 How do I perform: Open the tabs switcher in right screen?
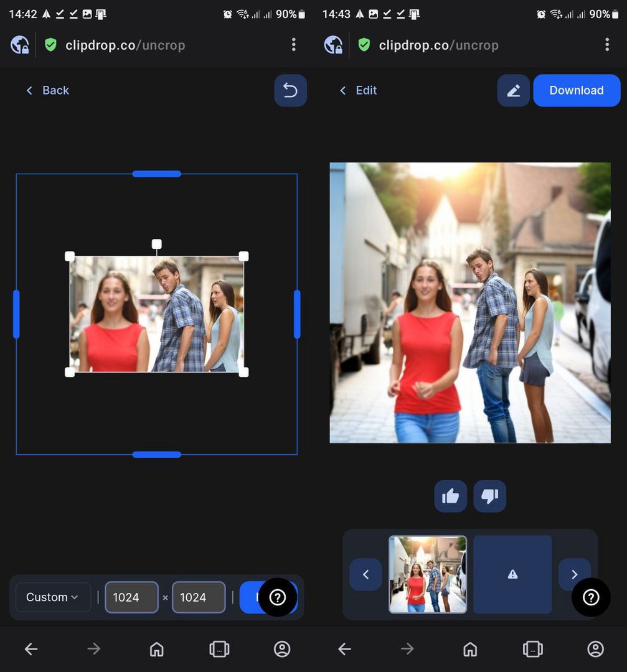(532, 649)
